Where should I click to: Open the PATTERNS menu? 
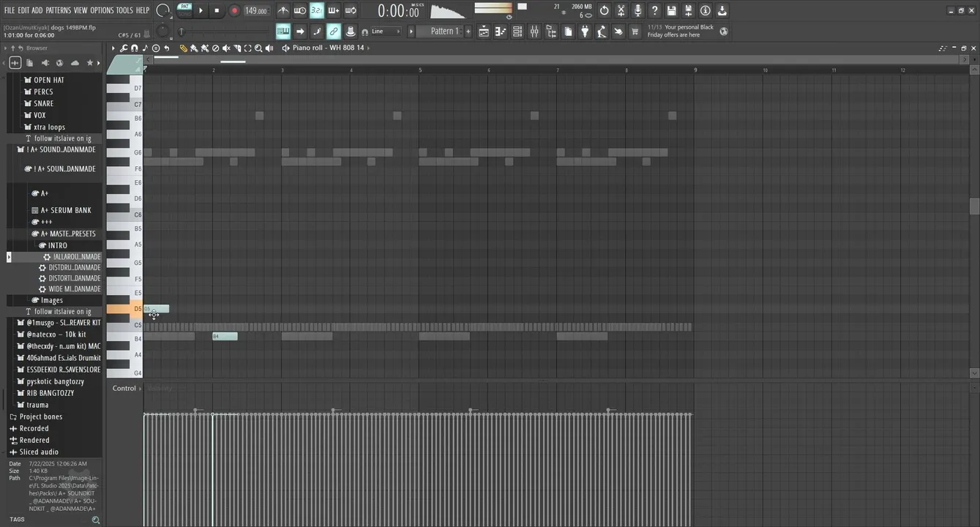coord(59,10)
